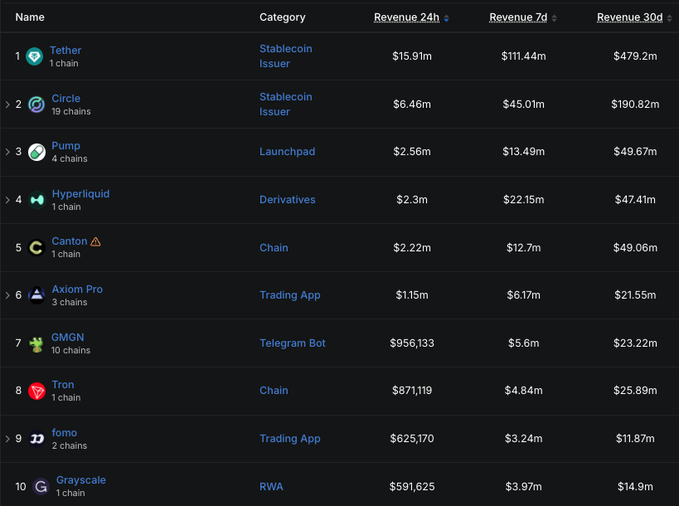The height and width of the screenshot is (506, 679).
Task: Click the Axiom Pro logo icon
Action: [36, 295]
